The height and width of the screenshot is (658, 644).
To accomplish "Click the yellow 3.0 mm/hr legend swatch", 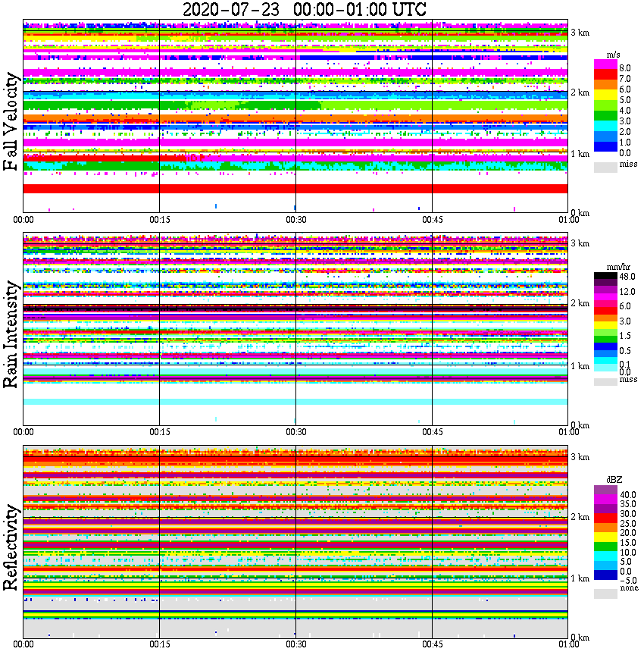I will coord(605,325).
